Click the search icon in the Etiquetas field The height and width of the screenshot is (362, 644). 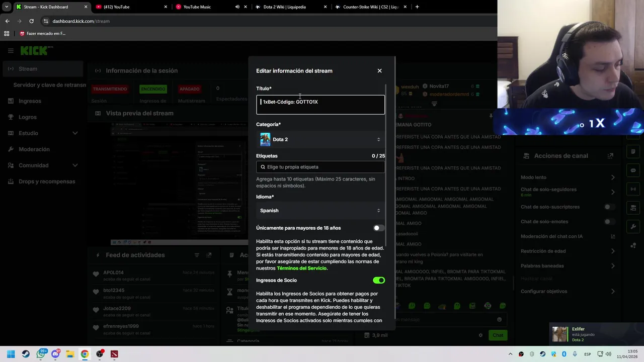[x=263, y=167]
